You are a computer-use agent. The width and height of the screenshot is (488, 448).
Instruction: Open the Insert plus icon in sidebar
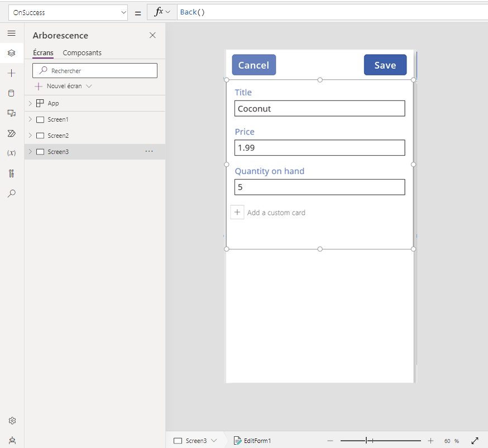pos(12,73)
